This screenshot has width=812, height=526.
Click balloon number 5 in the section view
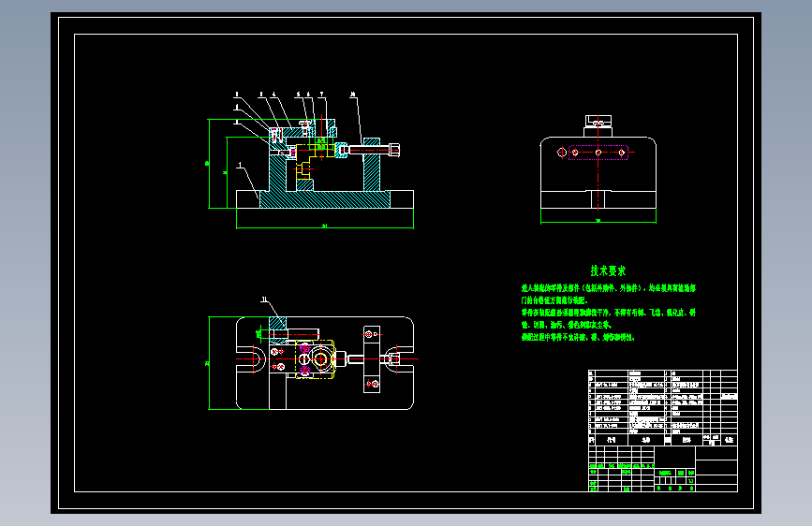[x=298, y=95]
